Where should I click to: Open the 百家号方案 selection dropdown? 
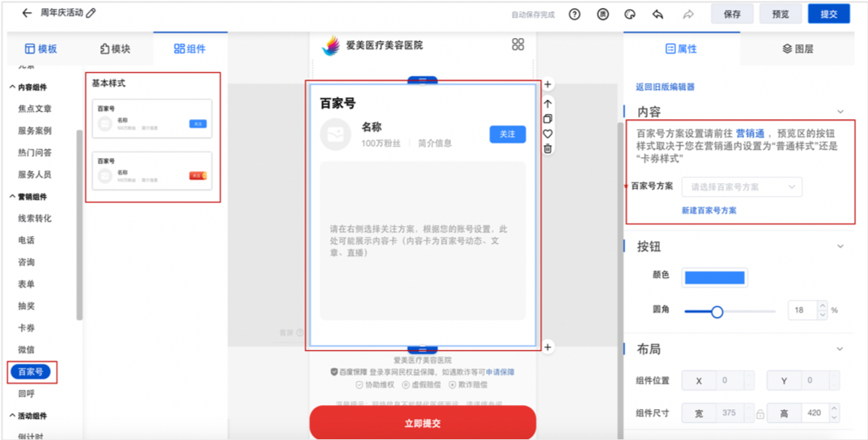742,187
